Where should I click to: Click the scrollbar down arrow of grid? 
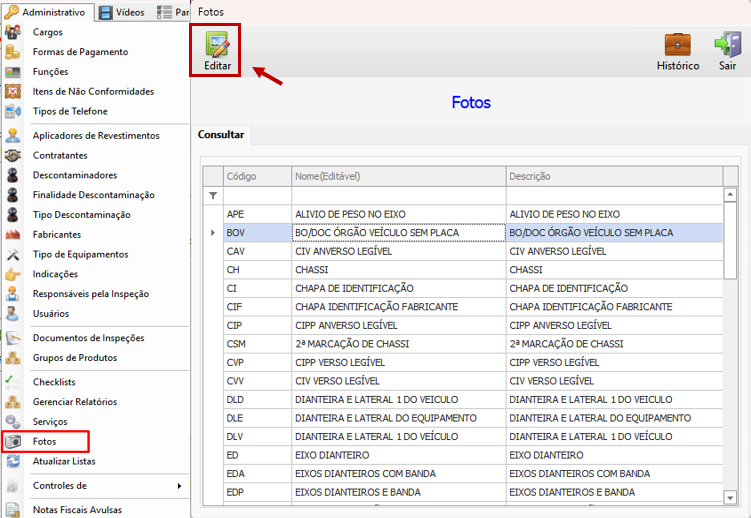pyautogui.click(x=730, y=497)
